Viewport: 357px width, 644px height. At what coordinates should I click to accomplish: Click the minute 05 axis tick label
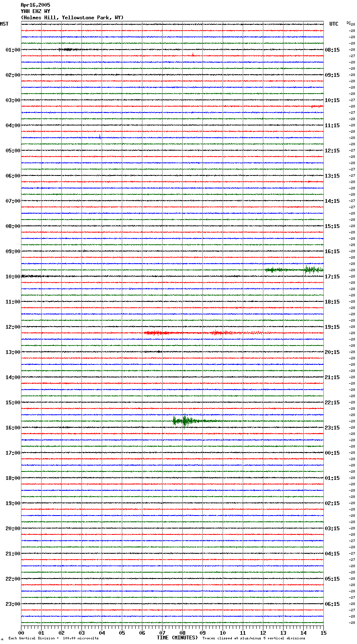tap(122, 633)
